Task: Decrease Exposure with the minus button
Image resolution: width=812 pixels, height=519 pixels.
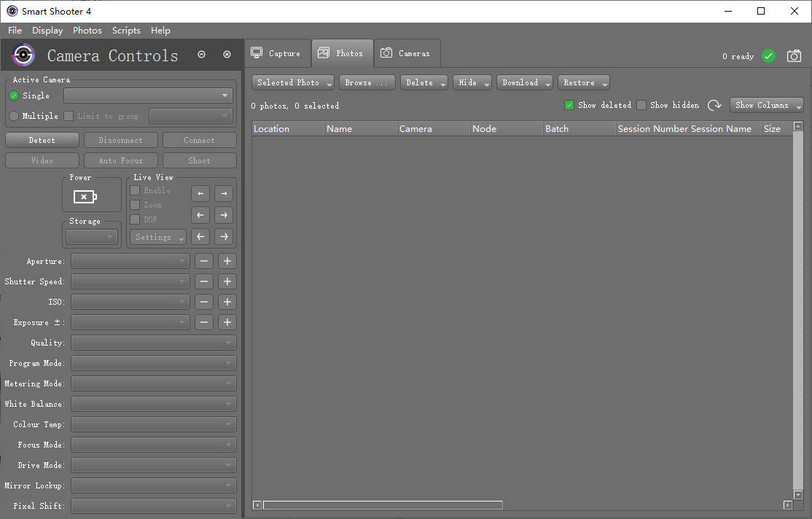Action: click(x=204, y=322)
